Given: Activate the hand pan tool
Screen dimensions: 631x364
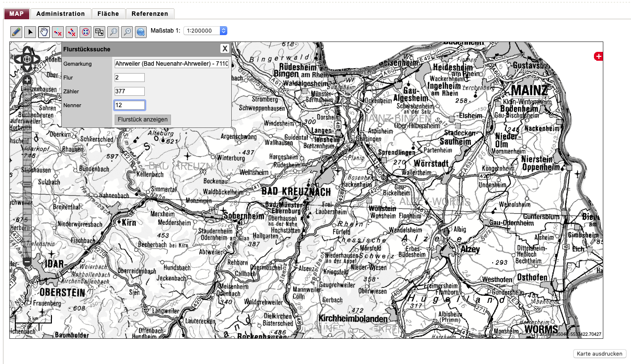Looking at the screenshot, I should (x=44, y=32).
